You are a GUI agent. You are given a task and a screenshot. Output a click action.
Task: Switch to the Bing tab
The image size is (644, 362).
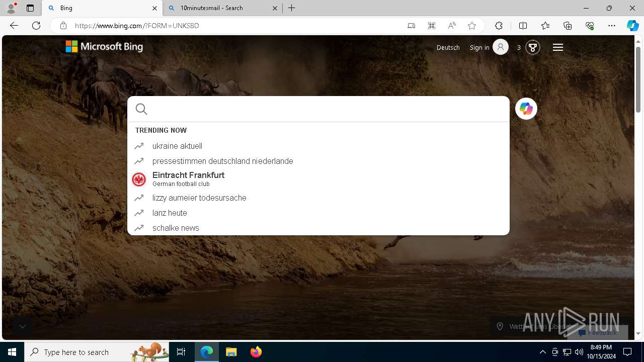coord(102,8)
